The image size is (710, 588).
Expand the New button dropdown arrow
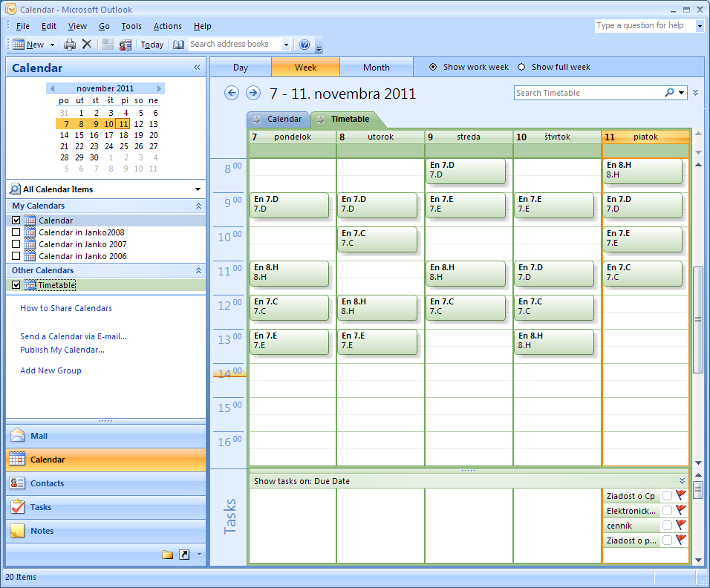(52, 45)
